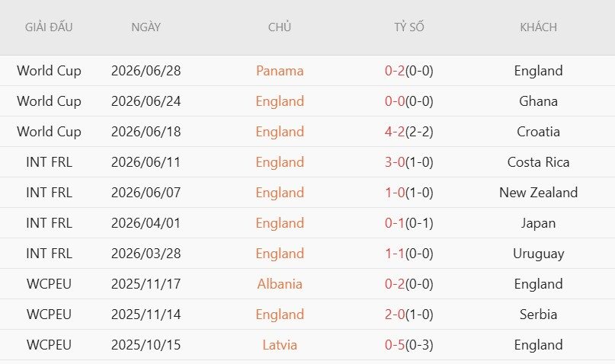Select the 2026/06/28 World Cup date cell
615x364 pixels.
146,71
